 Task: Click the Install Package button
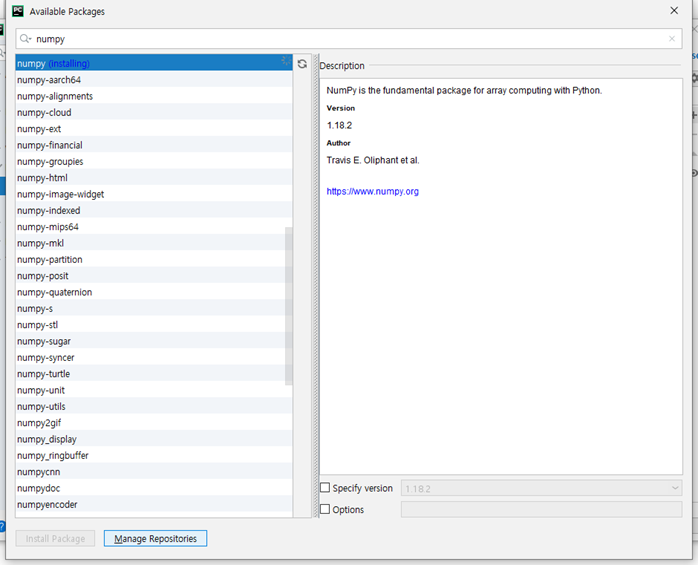pyautogui.click(x=55, y=538)
